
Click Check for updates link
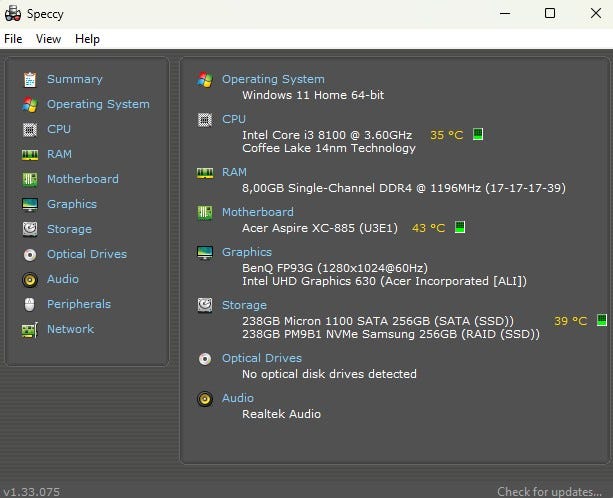point(549,491)
